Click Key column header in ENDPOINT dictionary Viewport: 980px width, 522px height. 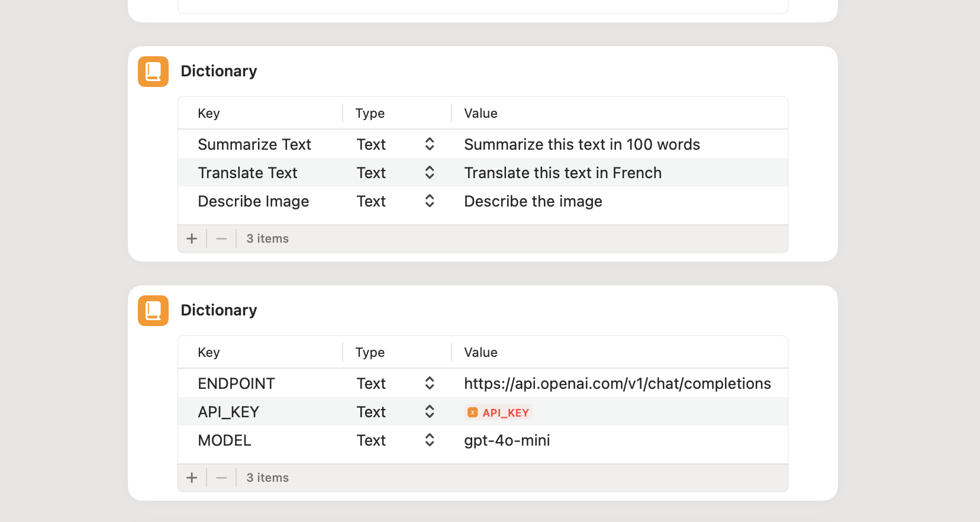click(x=209, y=352)
